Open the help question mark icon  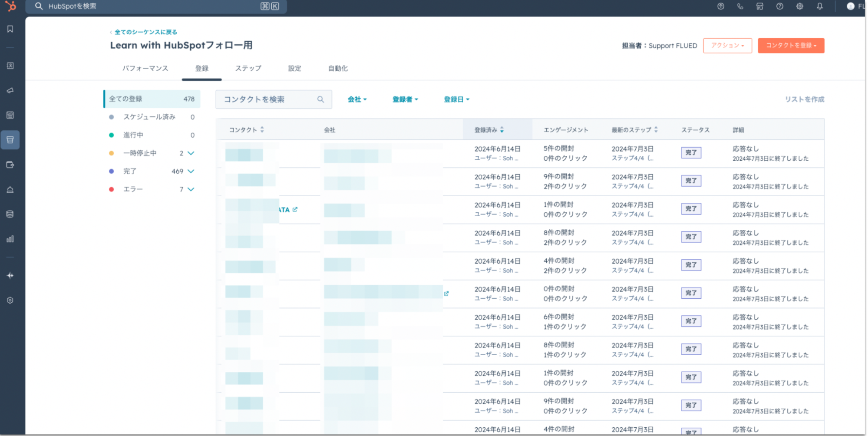779,6
